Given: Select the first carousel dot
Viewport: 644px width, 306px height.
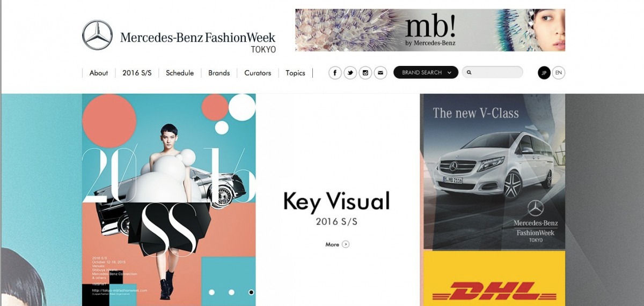Looking at the screenshot, I should pyautogui.click(x=211, y=292).
